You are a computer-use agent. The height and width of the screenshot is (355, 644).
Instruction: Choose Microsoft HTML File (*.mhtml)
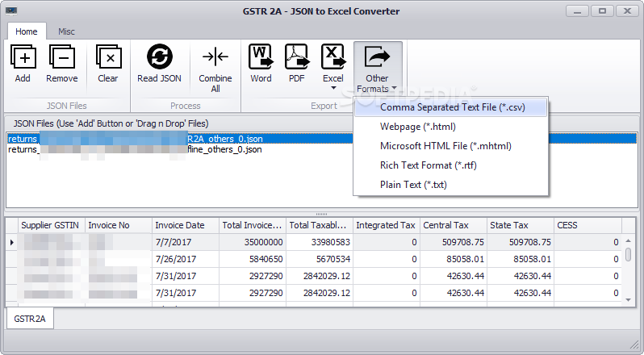point(451,146)
